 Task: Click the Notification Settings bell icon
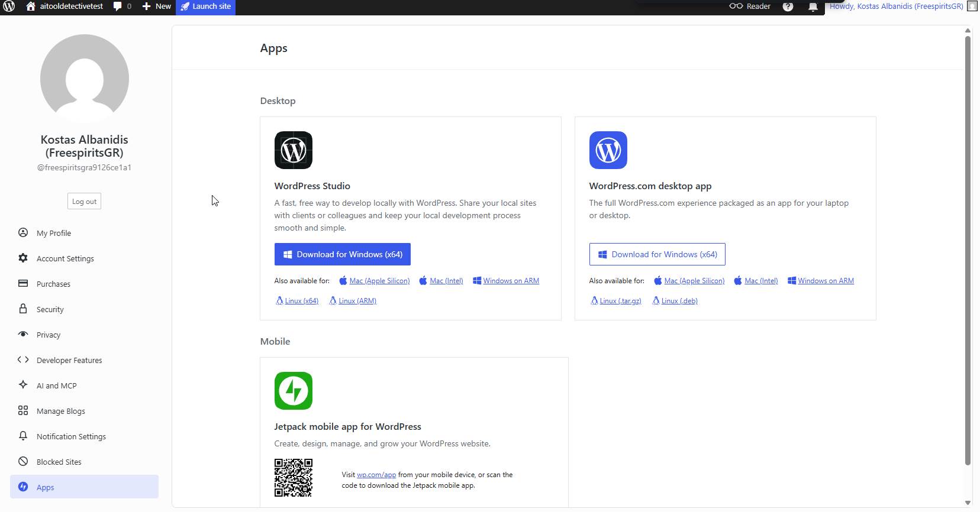(x=23, y=436)
